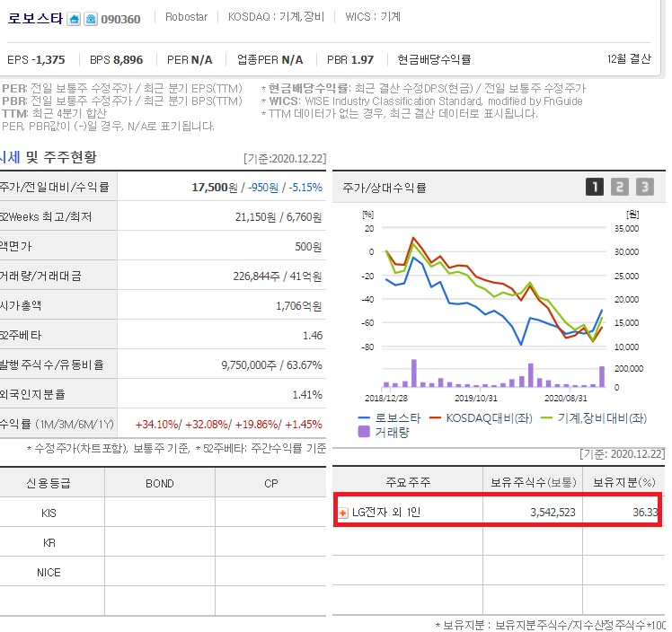672x632 pixels.
Task: Click the 현금배당수익률 label
Action: (434, 59)
